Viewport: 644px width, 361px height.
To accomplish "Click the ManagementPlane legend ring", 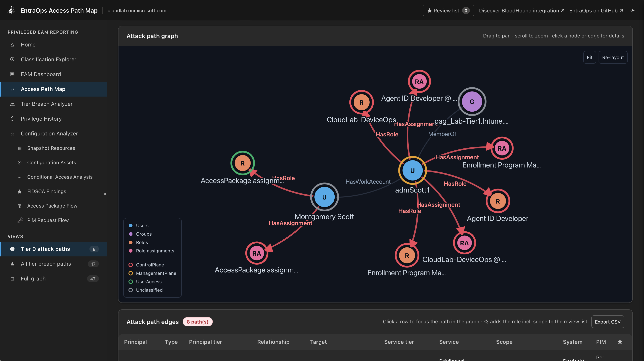I will coord(130,273).
